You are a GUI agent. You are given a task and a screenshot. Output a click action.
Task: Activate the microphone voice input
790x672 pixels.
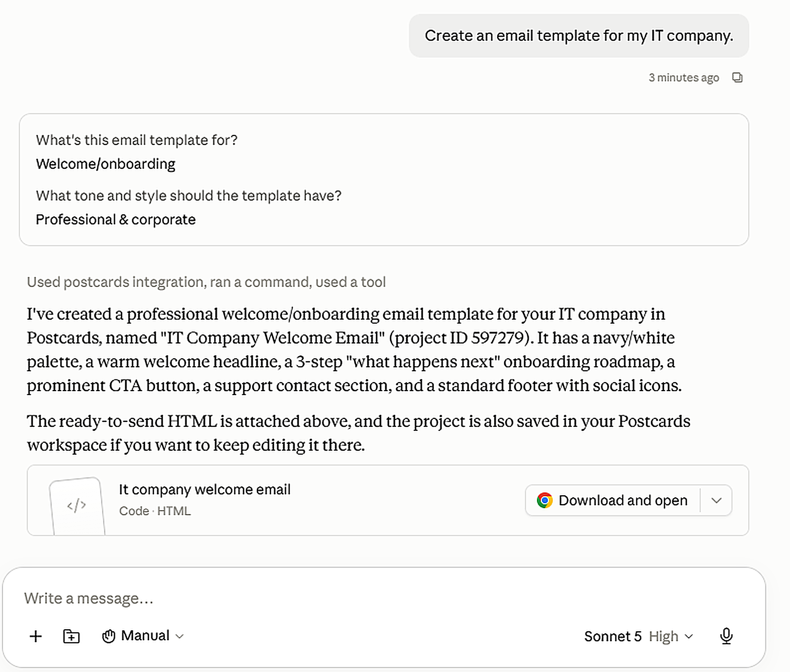click(726, 636)
